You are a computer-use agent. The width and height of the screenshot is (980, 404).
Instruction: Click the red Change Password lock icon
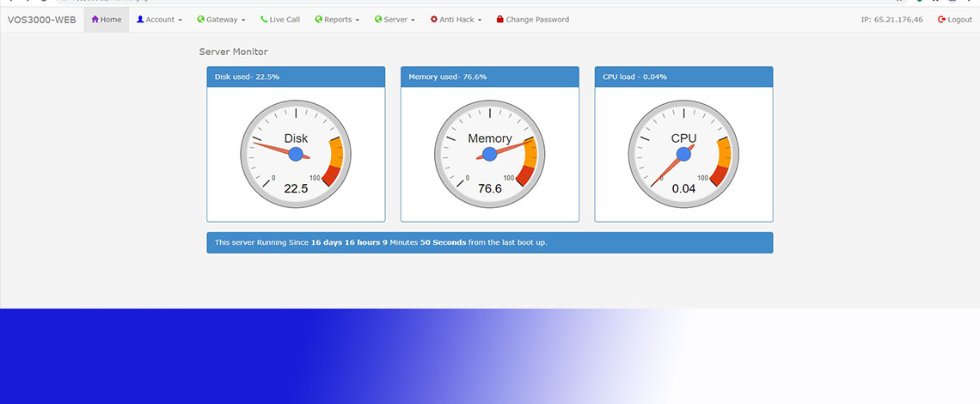point(500,20)
